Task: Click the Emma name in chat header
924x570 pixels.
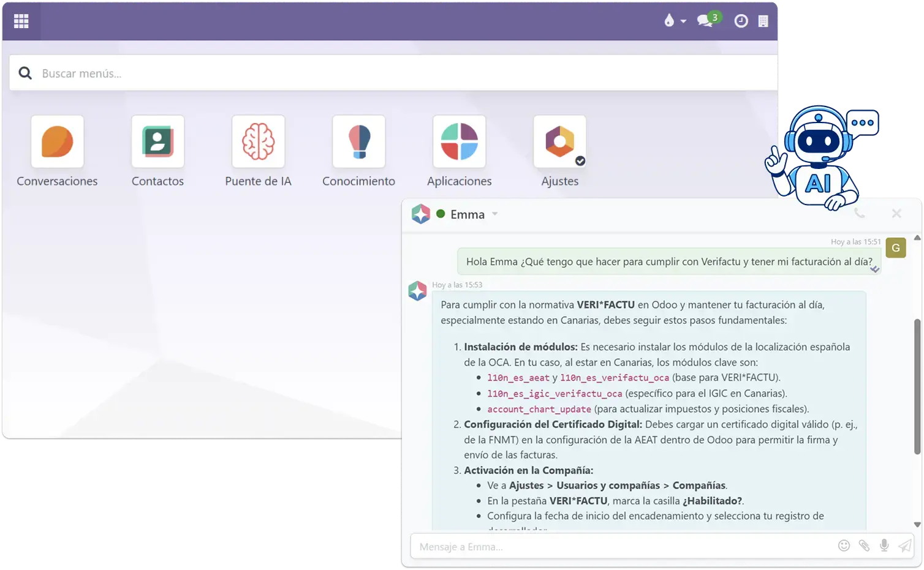Action: click(x=468, y=214)
